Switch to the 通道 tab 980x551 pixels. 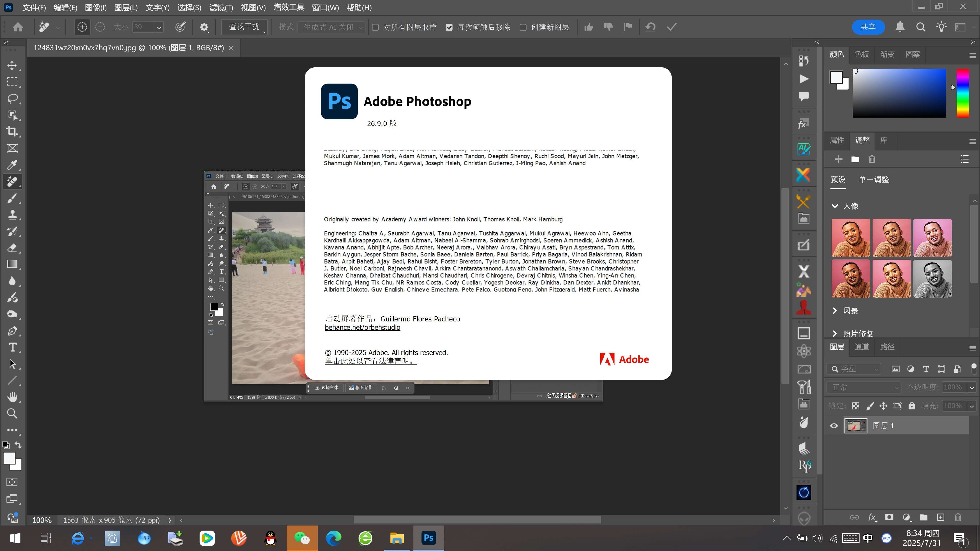tap(862, 347)
